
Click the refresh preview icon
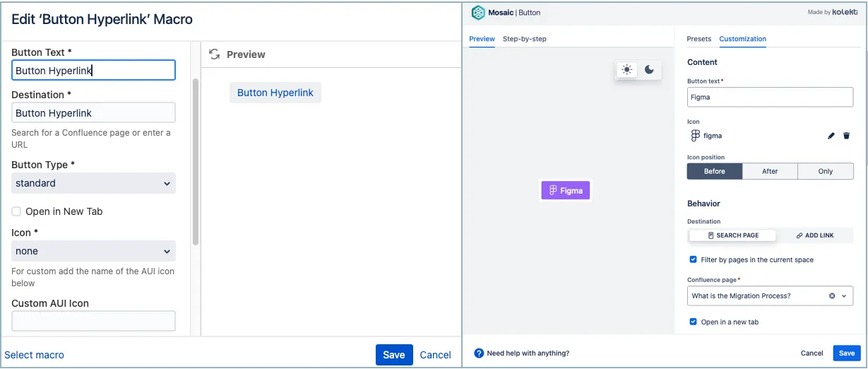pyautogui.click(x=215, y=54)
